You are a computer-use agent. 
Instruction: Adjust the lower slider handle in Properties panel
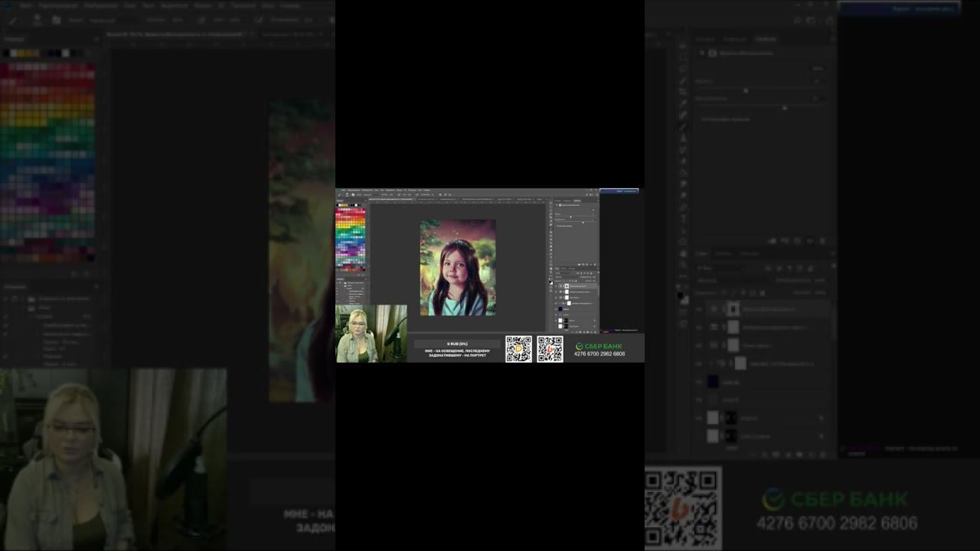point(583,223)
